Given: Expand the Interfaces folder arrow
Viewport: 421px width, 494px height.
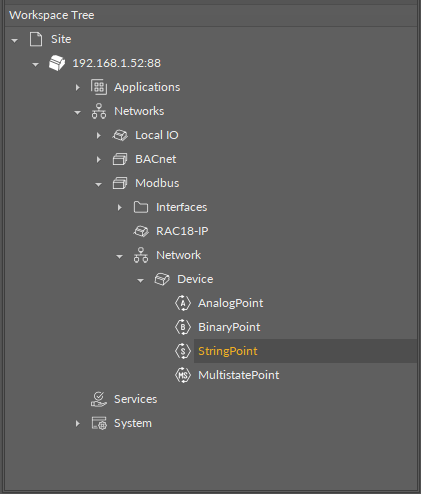Looking at the screenshot, I should tap(119, 207).
